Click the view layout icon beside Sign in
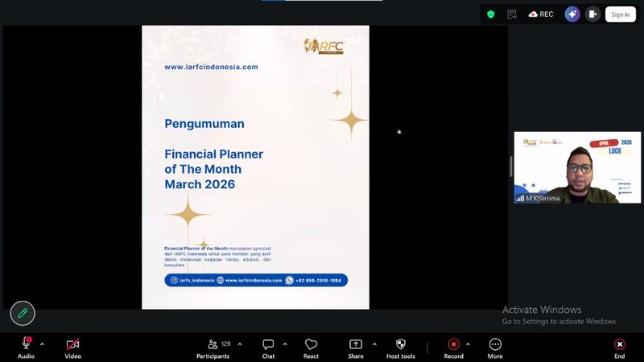The width and height of the screenshot is (644, 362). point(592,14)
